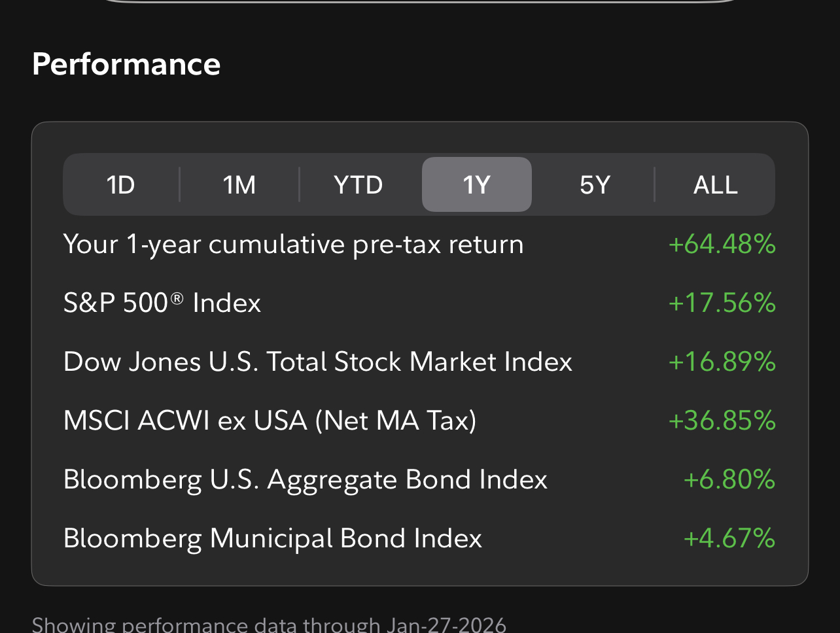This screenshot has height=633, width=840.
Task: Show ALL time performance
Action: click(x=715, y=184)
